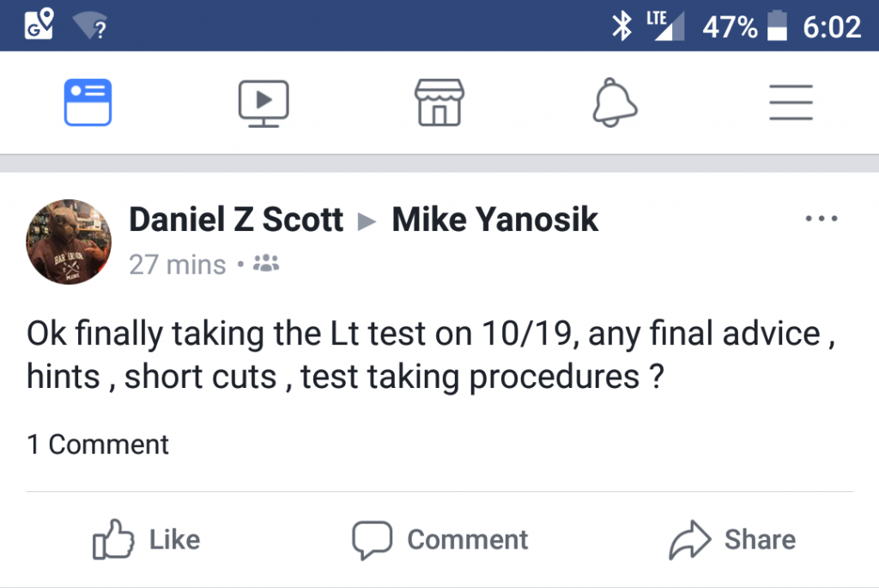Open the Marketplace storefront icon
The image size is (879, 588).
[439, 103]
